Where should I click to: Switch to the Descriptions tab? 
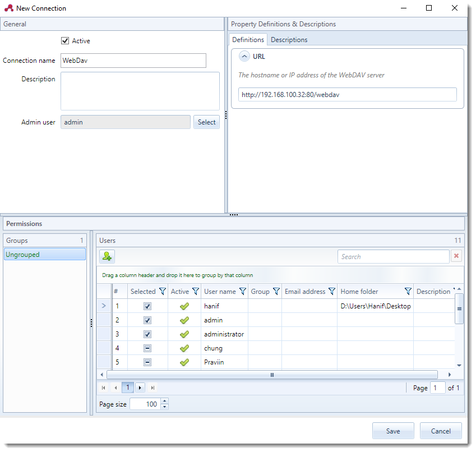pyautogui.click(x=289, y=40)
